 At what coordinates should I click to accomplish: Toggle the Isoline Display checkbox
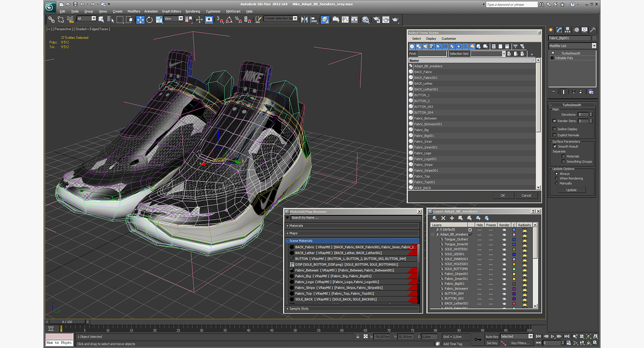click(554, 129)
